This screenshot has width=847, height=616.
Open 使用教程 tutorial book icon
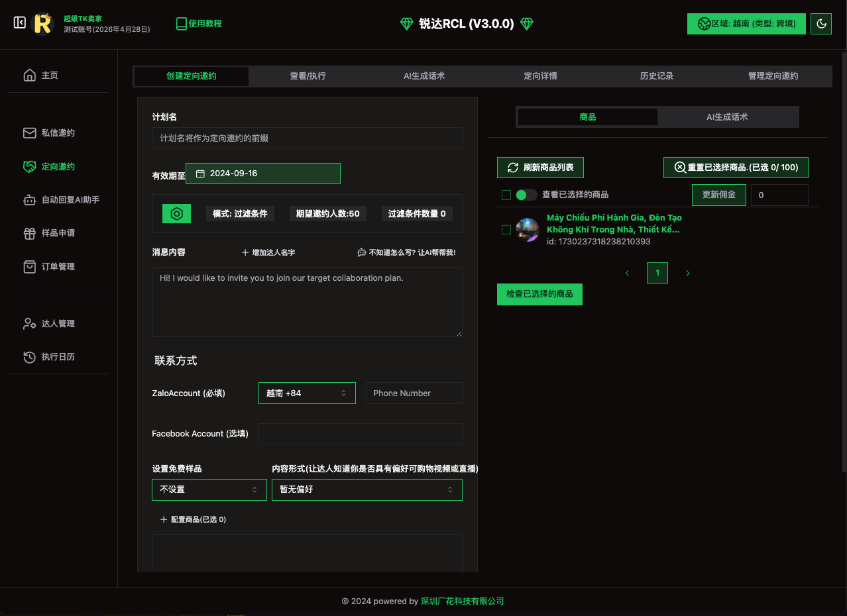182,24
